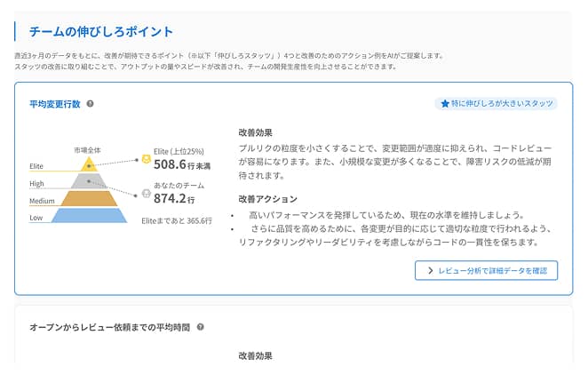Click heading チームの伸びしろポイント
The height and width of the screenshot is (375, 588).
pos(101,31)
